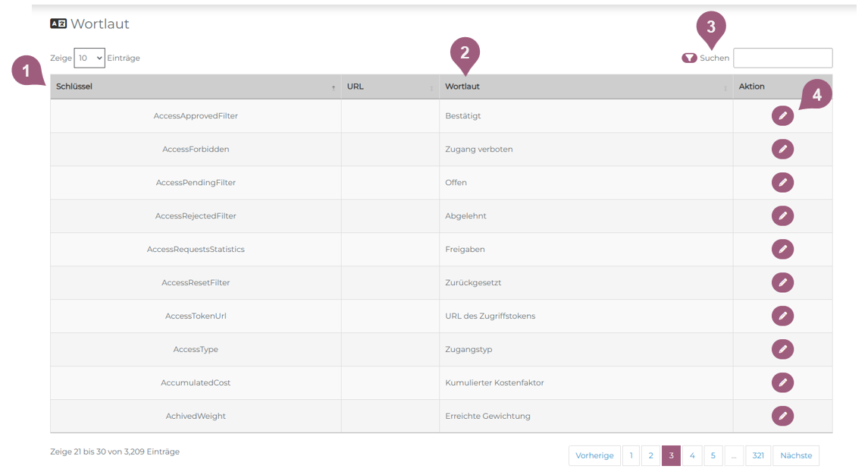The height and width of the screenshot is (475, 868).
Task: Edit the AccessRequestsStatistics entry
Action: coord(782,250)
